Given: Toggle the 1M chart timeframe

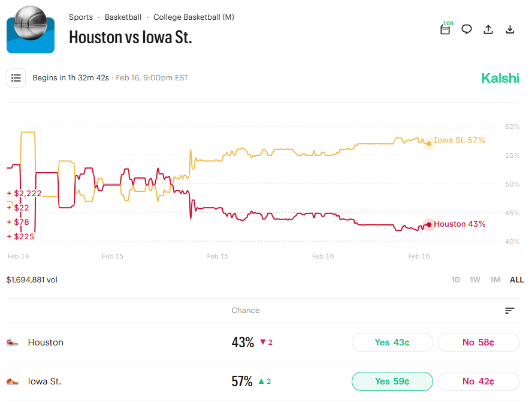Looking at the screenshot, I should [495, 279].
